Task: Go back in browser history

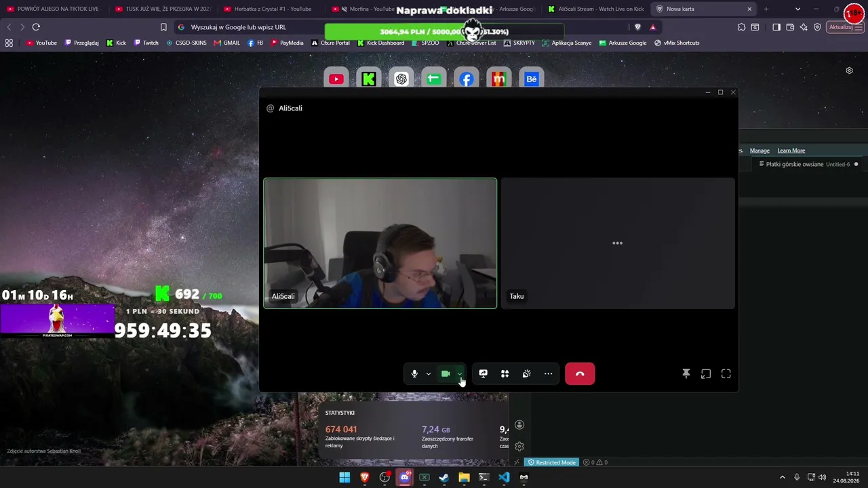Action: [9, 27]
